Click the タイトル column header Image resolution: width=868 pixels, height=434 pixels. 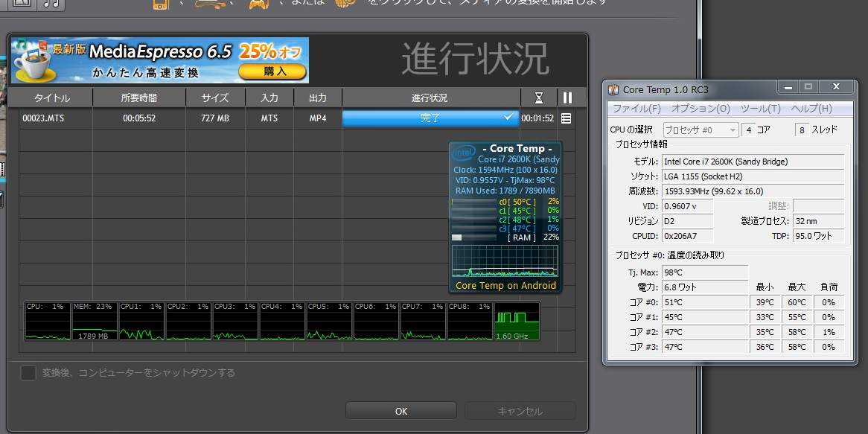pos(51,98)
